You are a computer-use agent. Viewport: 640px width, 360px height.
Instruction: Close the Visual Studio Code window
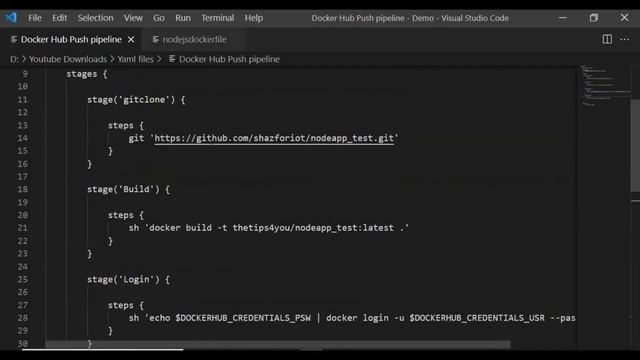[624, 18]
